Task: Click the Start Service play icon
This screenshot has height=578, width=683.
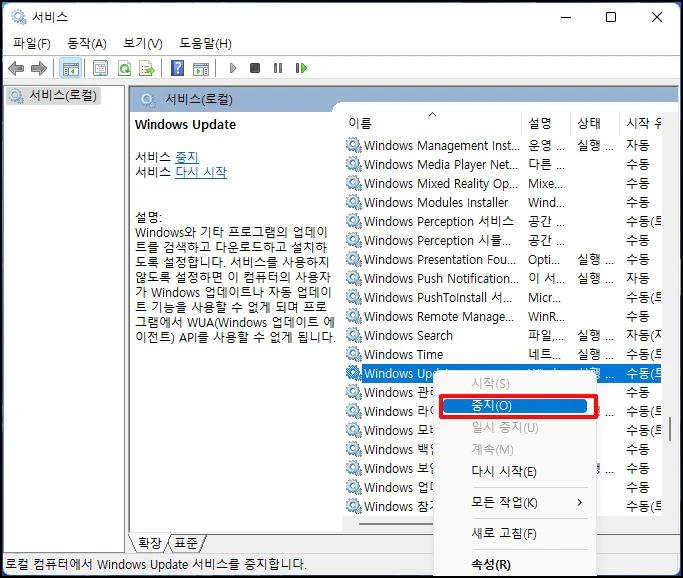Action: tap(233, 68)
